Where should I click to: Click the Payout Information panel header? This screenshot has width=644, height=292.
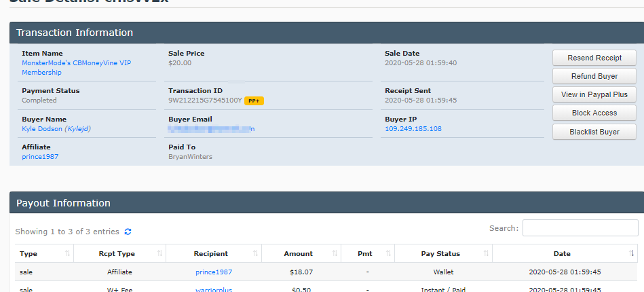point(327,203)
